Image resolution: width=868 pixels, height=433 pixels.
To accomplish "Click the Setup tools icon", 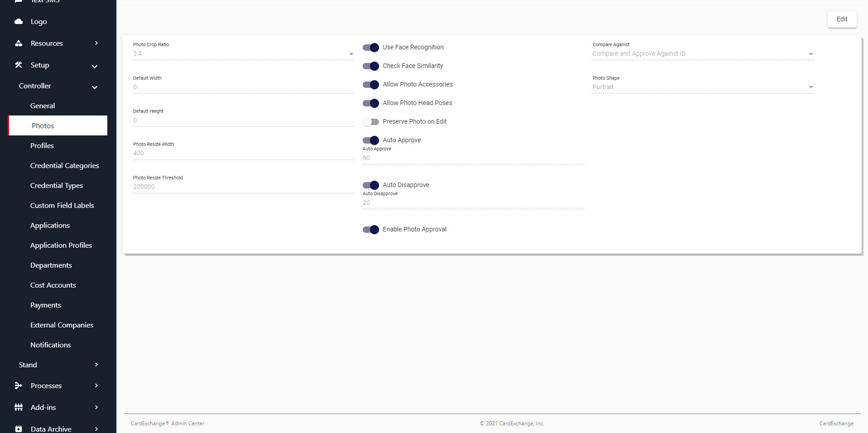I will (19, 65).
